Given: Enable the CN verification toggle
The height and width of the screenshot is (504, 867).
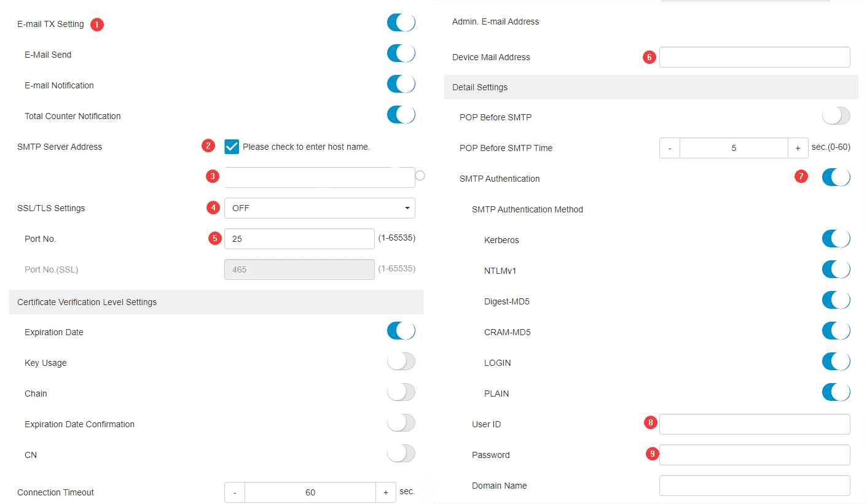Looking at the screenshot, I should pyautogui.click(x=401, y=453).
